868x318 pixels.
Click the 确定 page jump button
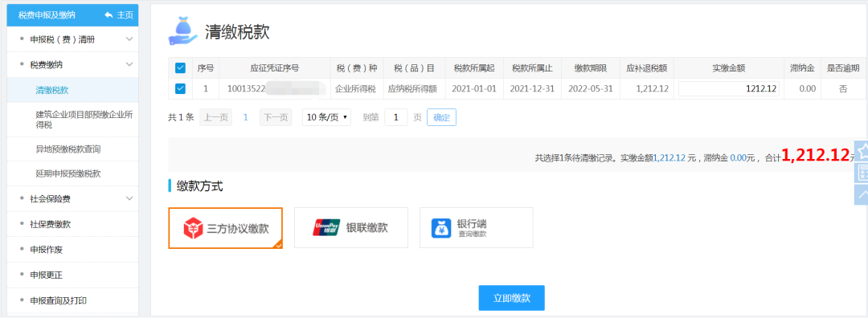[441, 117]
